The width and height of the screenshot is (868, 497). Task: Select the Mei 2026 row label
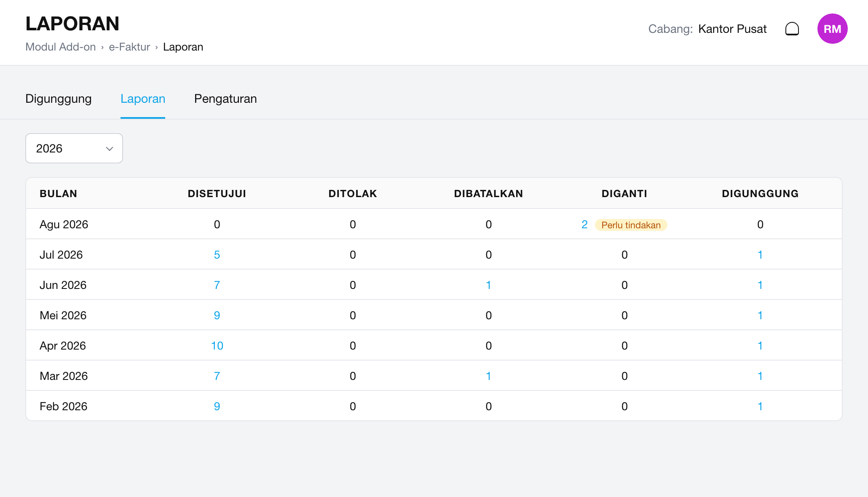point(63,315)
